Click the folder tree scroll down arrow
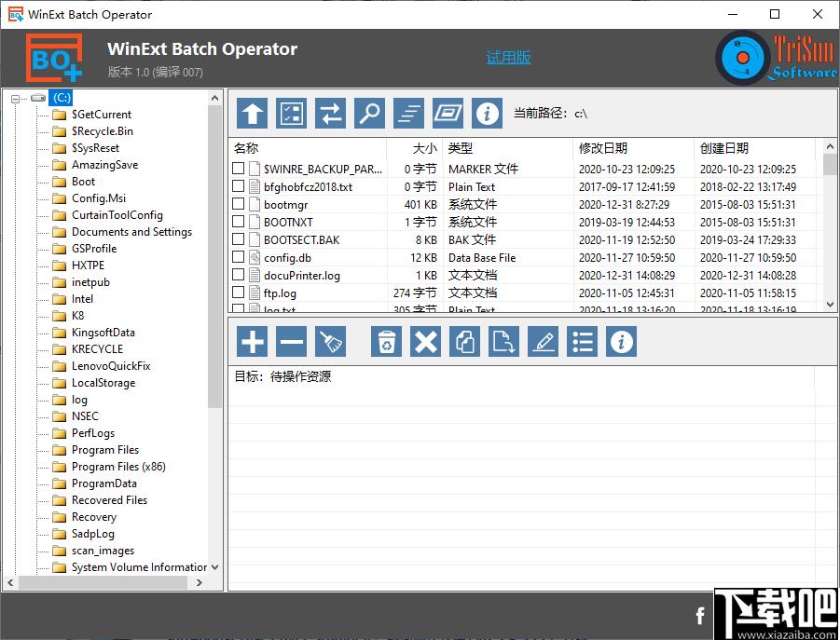Image resolution: width=840 pixels, height=640 pixels. click(x=214, y=566)
